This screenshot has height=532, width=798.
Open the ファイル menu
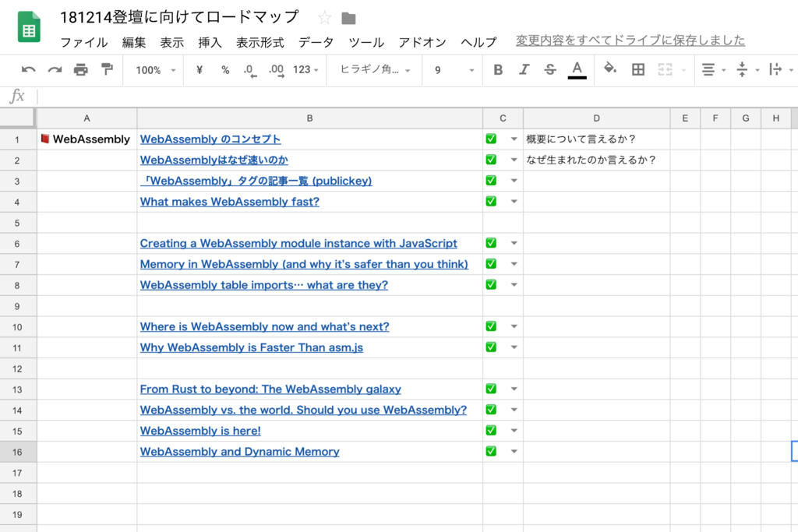pyautogui.click(x=84, y=42)
